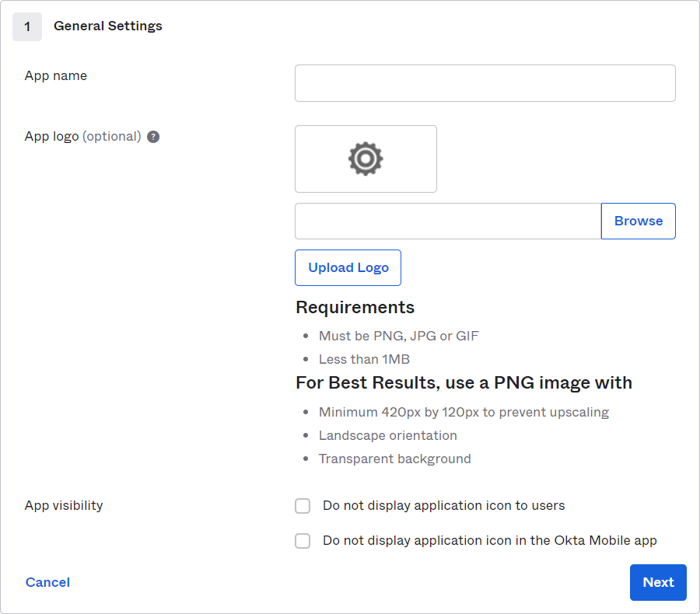Click the App name label
This screenshot has width=700, height=614.
[x=56, y=76]
